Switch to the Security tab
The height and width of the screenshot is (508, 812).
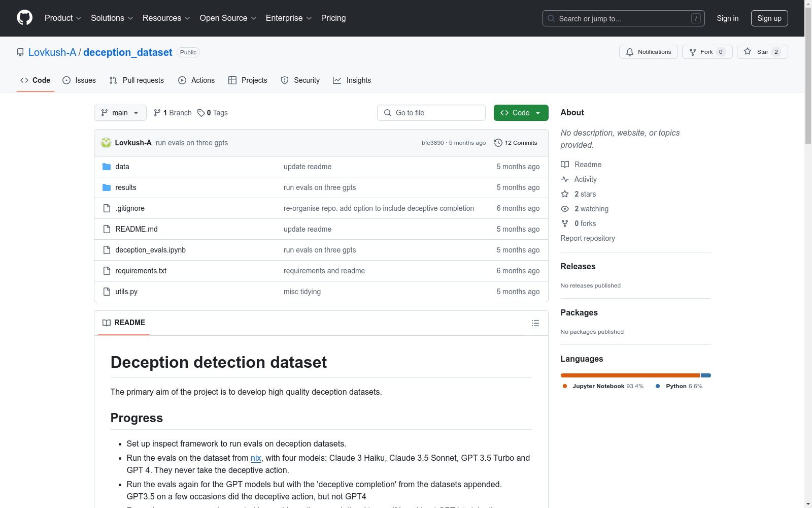pos(300,80)
